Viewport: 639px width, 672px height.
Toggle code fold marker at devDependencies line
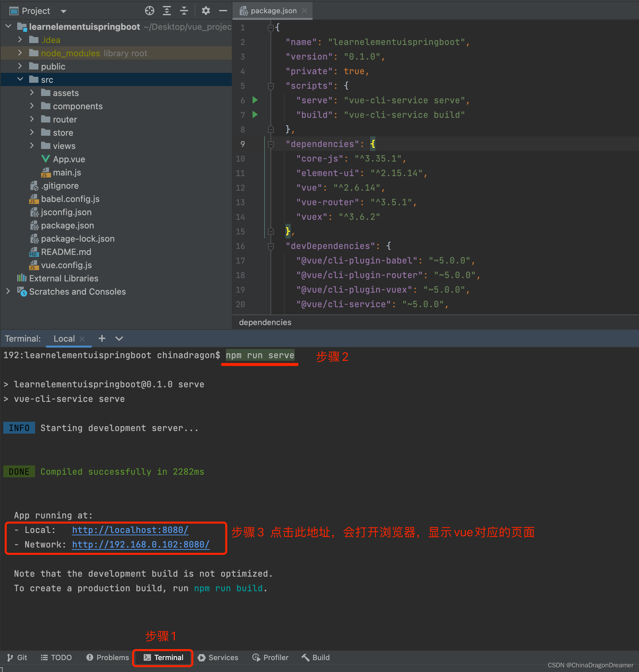pos(271,246)
